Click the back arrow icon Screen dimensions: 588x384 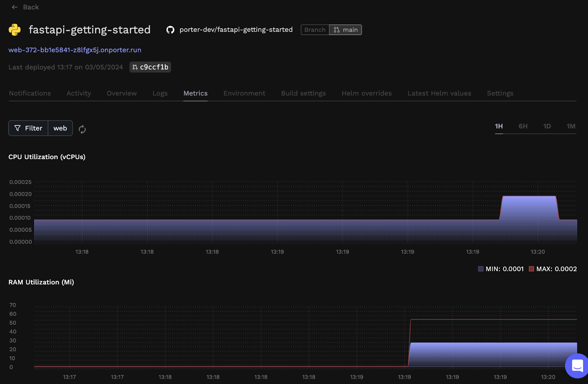(15, 7)
